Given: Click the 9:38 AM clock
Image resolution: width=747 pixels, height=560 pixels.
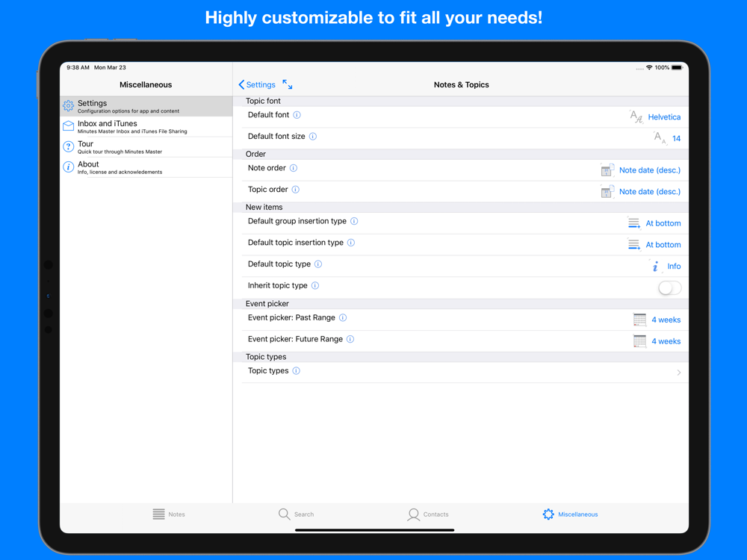Looking at the screenshot, I should 78,68.
